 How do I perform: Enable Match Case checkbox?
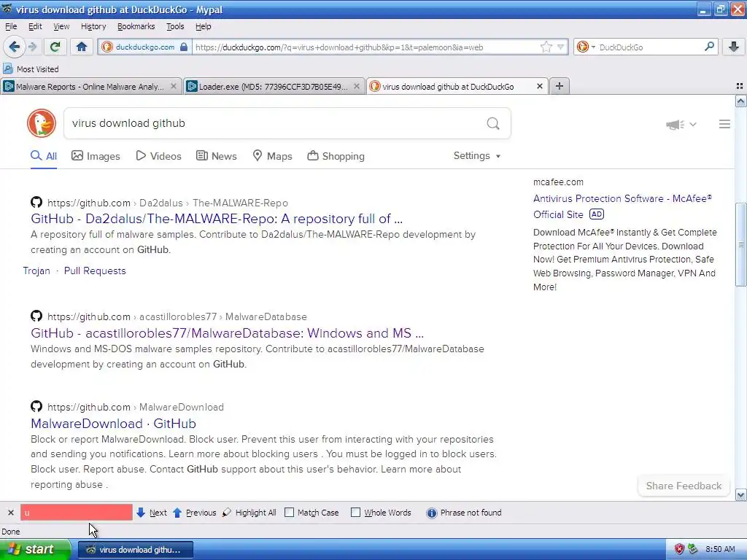[x=289, y=513]
